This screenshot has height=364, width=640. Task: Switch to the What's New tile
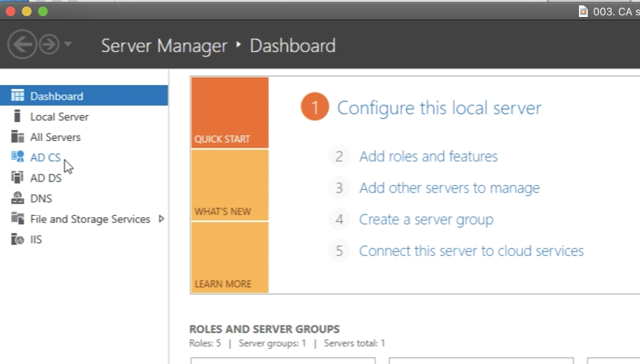pos(230,185)
